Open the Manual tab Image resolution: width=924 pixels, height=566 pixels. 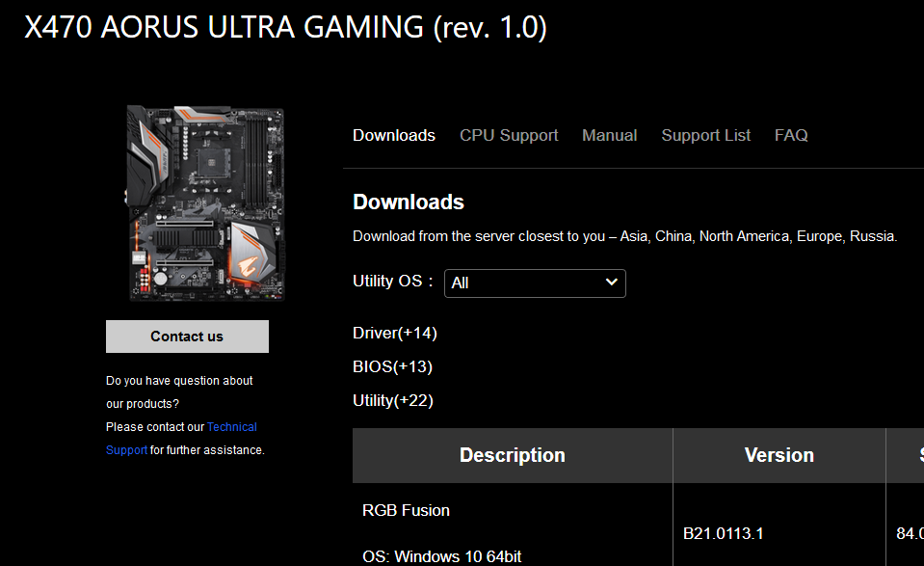pos(609,136)
